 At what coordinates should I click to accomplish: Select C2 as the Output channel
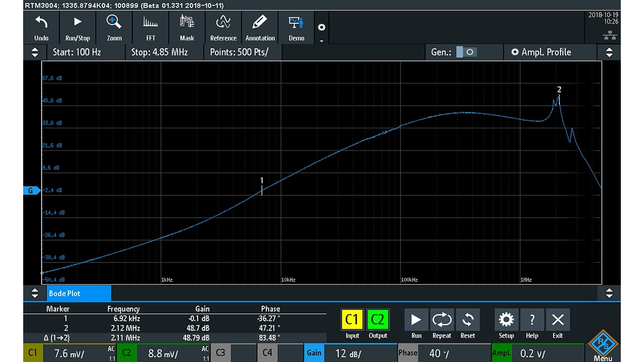378,319
